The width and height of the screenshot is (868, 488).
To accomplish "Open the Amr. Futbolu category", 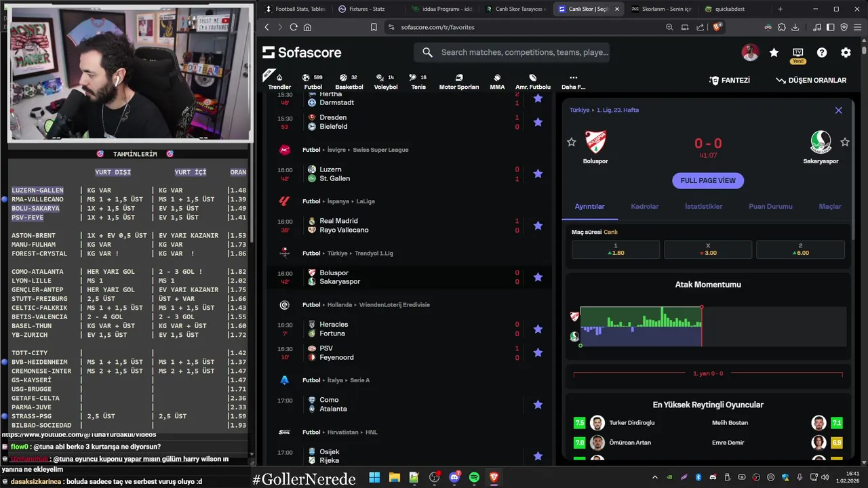I will coord(533,81).
